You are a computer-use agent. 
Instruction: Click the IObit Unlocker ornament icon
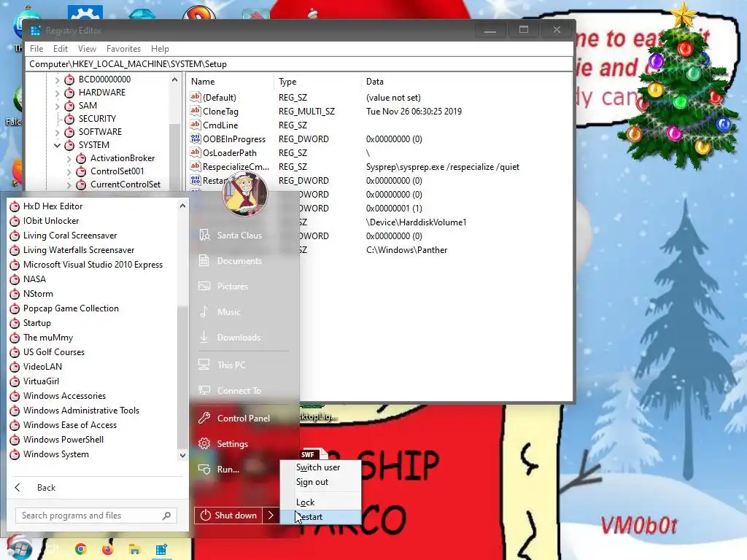tap(15, 221)
